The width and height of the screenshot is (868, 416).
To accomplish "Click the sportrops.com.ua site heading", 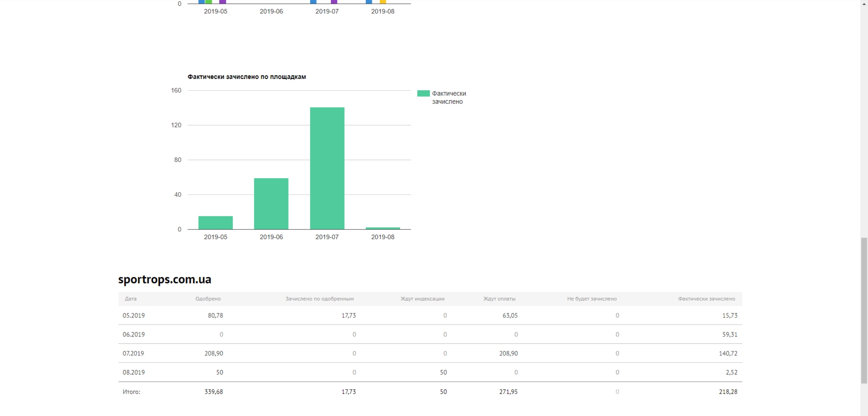I will click(164, 279).
